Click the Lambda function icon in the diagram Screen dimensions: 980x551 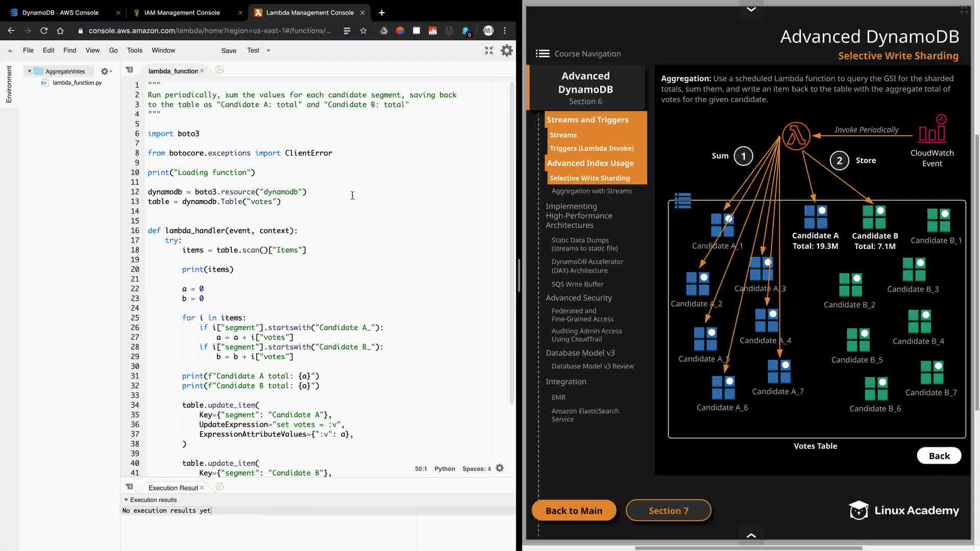point(796,136)
